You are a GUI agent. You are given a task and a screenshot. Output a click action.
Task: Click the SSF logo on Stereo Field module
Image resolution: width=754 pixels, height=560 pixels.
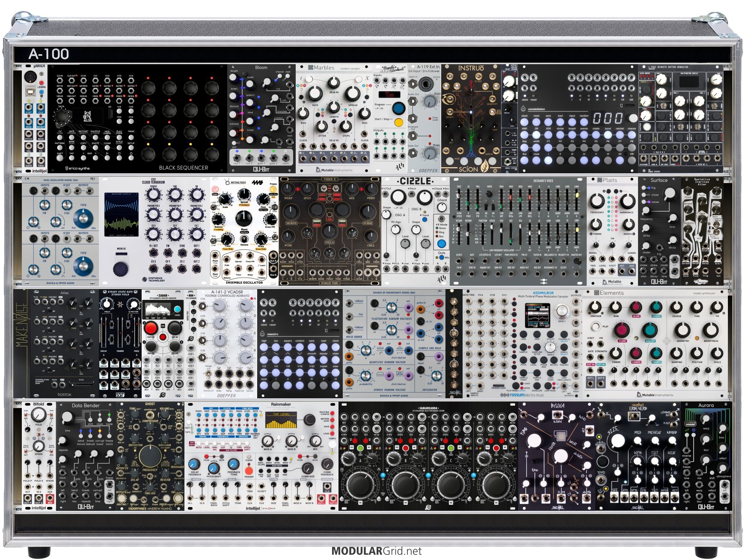tap(120, 395)
